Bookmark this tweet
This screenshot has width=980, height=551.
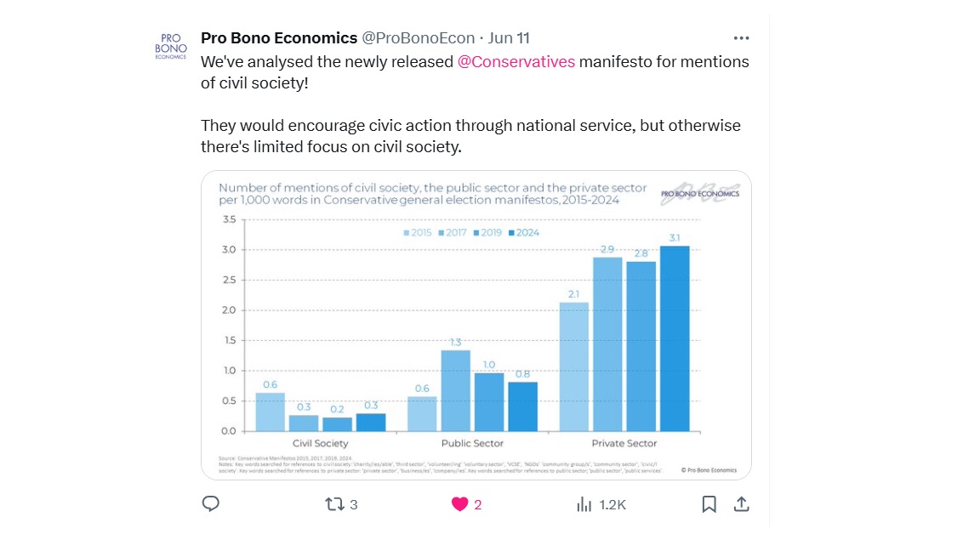click(x=709, y=504)
